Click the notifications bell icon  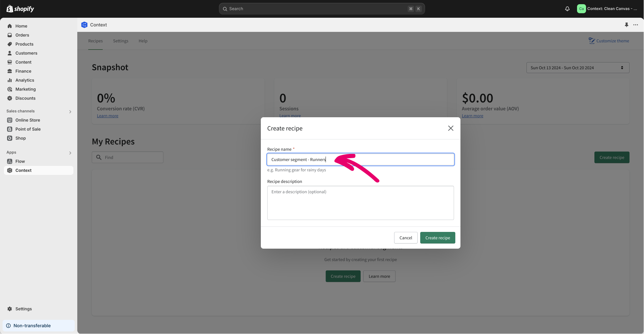(x=567, y=9)
